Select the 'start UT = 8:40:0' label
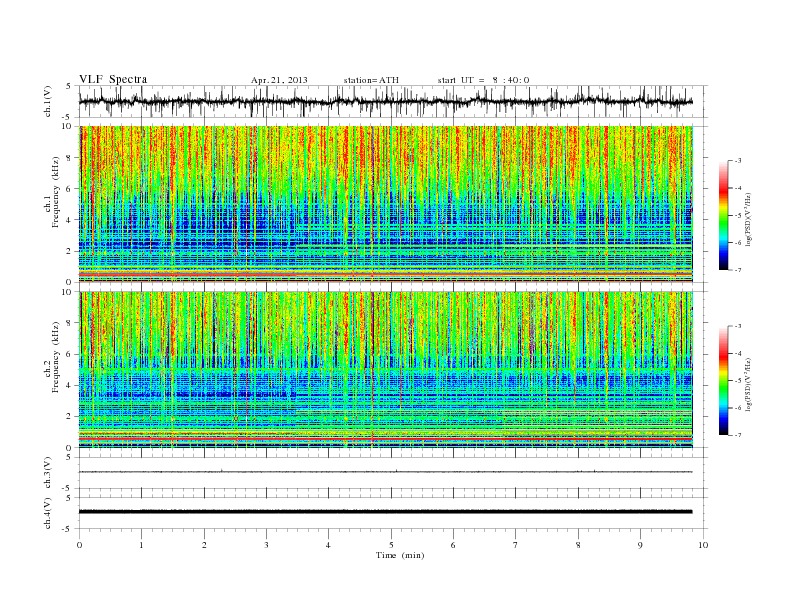This screenshot has height=612, width=792. coord(483,80)
